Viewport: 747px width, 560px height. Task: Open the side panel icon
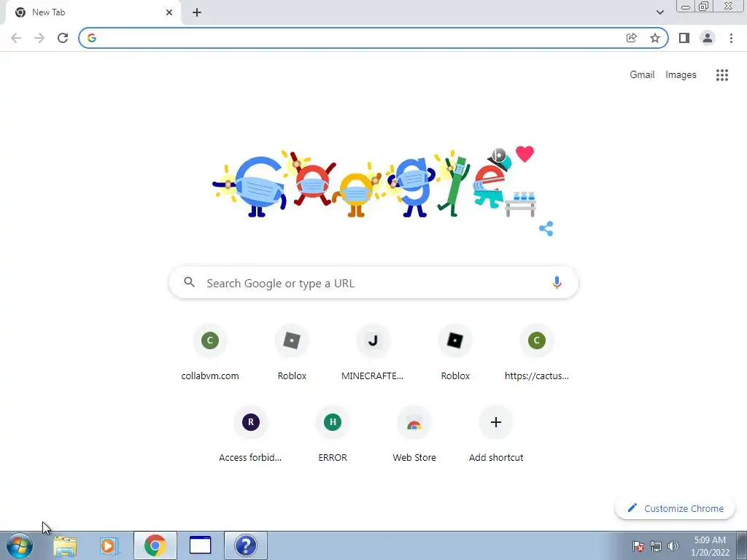point(684,38)
